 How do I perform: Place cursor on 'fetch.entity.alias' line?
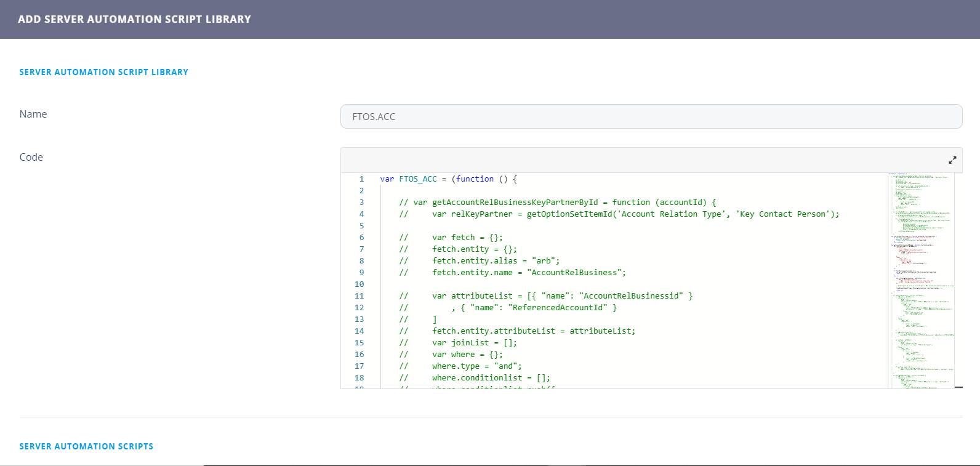475,261
